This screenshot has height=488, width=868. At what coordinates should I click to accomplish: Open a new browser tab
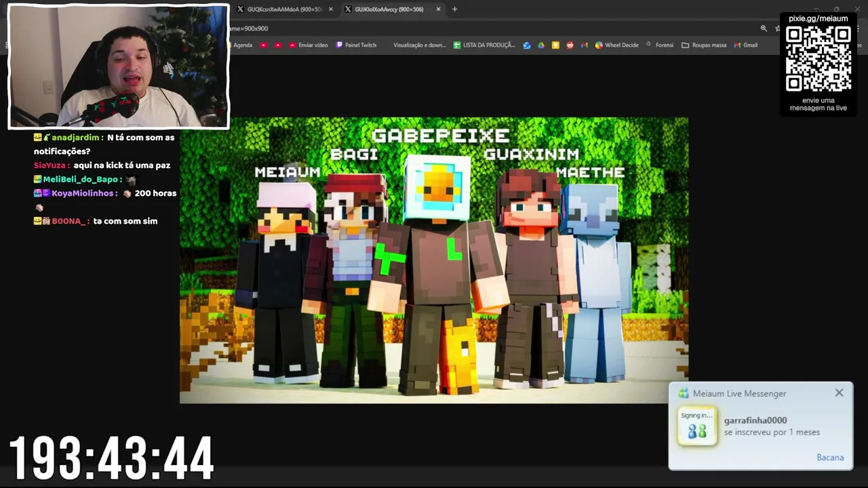[454, 9]
